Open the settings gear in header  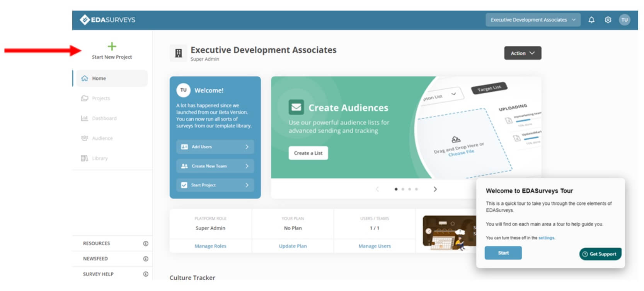[608, 20]
